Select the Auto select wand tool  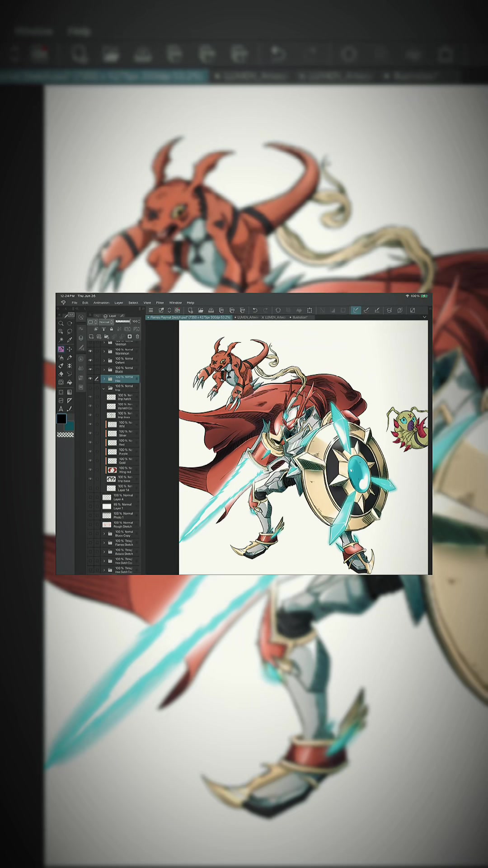click(x=61, y=340)
